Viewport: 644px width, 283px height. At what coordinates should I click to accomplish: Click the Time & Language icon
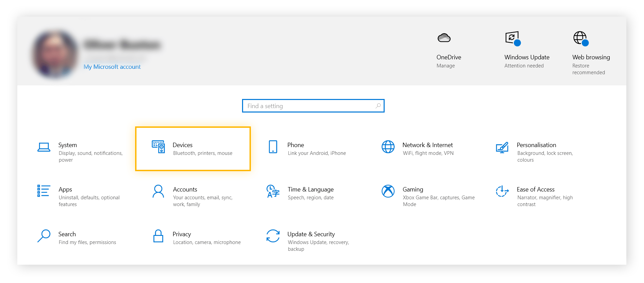click(273, 191)
